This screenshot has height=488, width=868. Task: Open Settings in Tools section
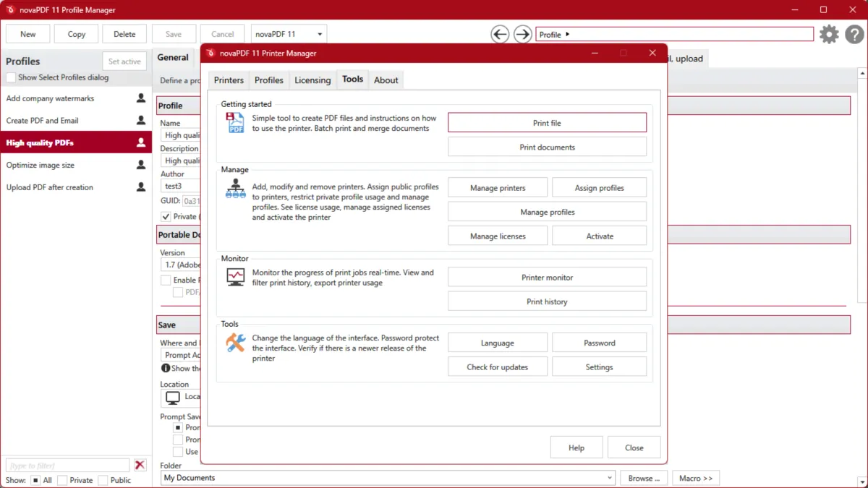(599, 367)
